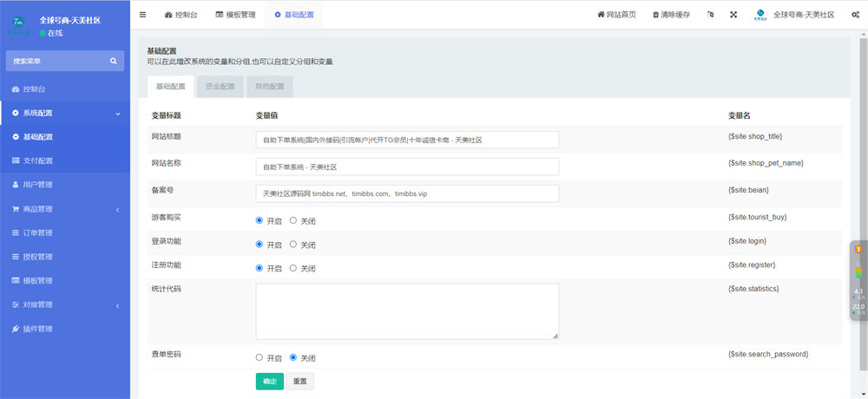Toggle sidebar with the hamburger menu icon
Viewport: 868px width, 399px height.
[x=142, y=15]
